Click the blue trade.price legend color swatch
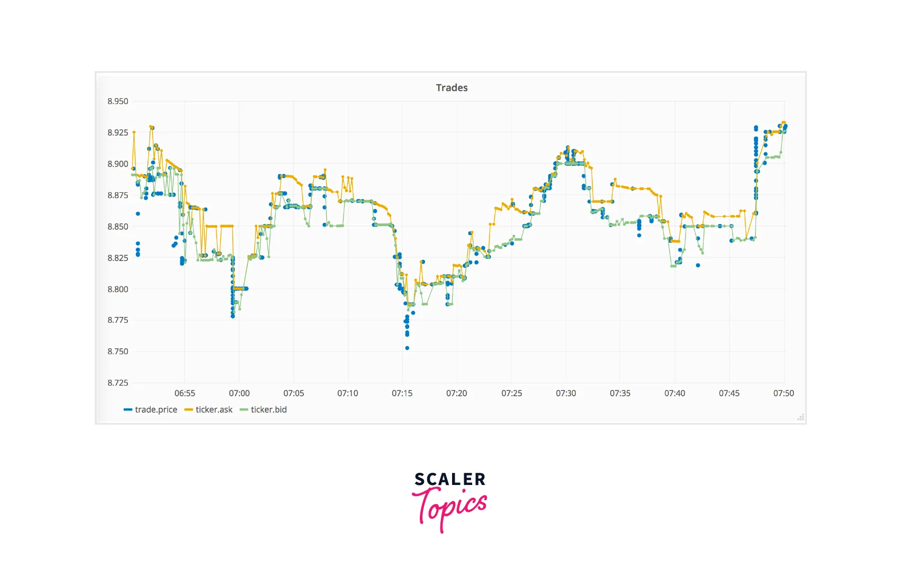Screen dimensions: 902x588 (x=128, y=410)
